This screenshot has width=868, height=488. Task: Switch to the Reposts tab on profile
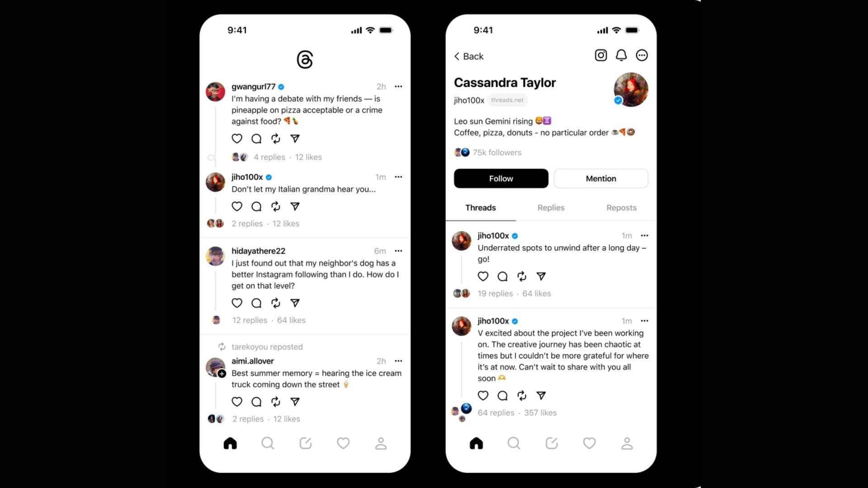click(x=621, y=207)
